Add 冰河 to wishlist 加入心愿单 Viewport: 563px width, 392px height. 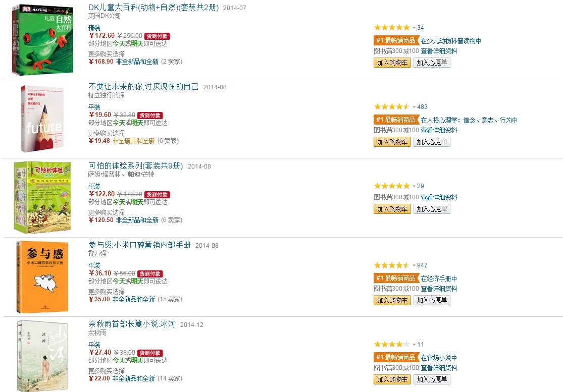(x=432, y=379)
